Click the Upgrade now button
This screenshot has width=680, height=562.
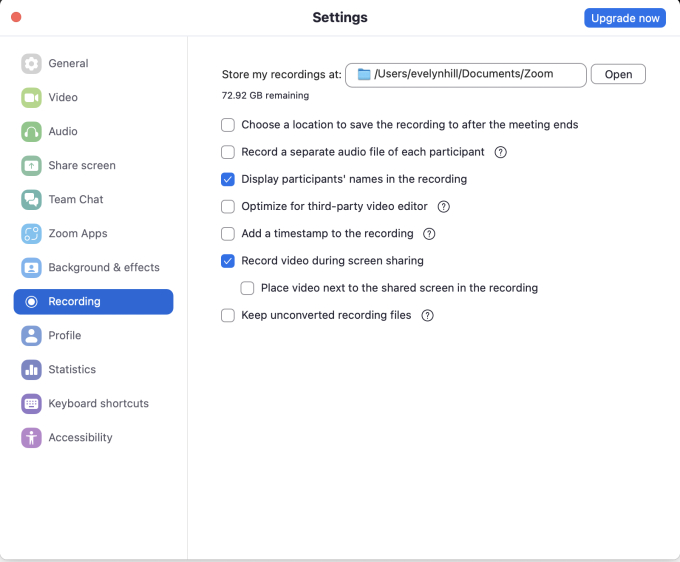625,18
